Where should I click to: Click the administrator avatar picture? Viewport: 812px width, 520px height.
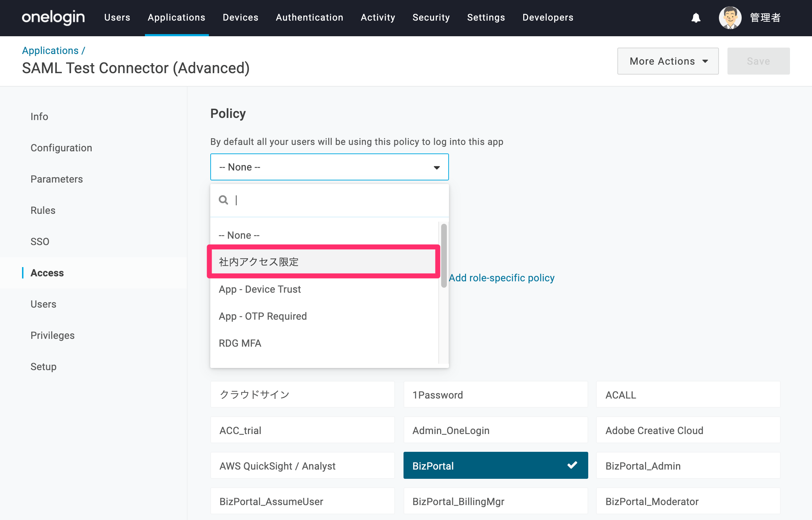click(730, 17)
